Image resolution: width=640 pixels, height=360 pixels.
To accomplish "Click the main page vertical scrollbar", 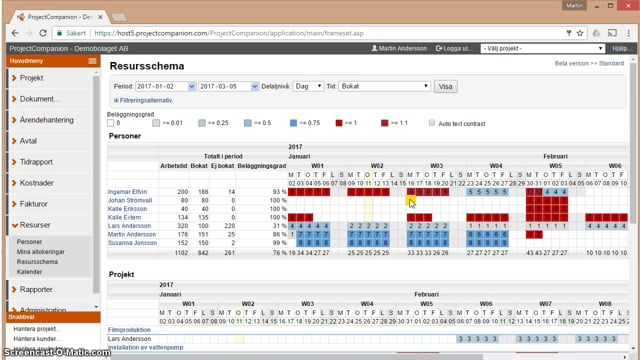I will (x=633, y=143).
